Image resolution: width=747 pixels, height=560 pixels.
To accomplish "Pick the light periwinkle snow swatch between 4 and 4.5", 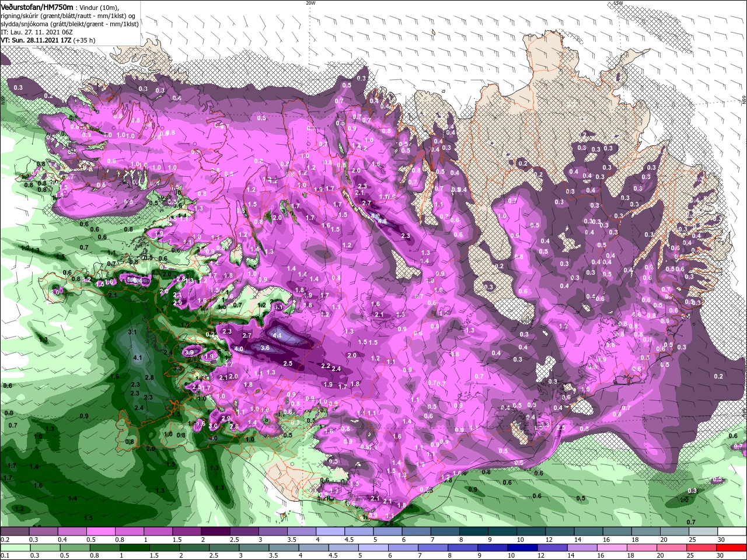I will [x=330, y=531].
